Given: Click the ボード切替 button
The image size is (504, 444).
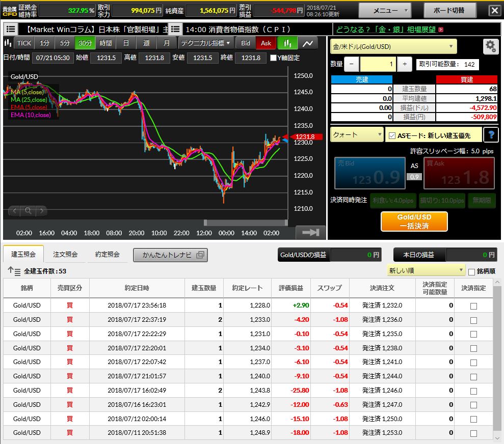Looking at the screenshot, I should (449, 11).
